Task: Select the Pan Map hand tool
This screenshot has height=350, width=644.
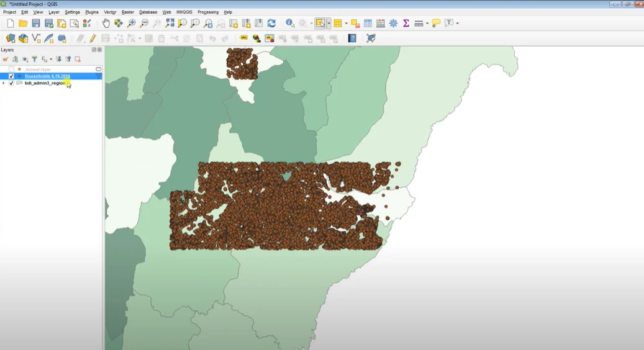Action: 106,24
